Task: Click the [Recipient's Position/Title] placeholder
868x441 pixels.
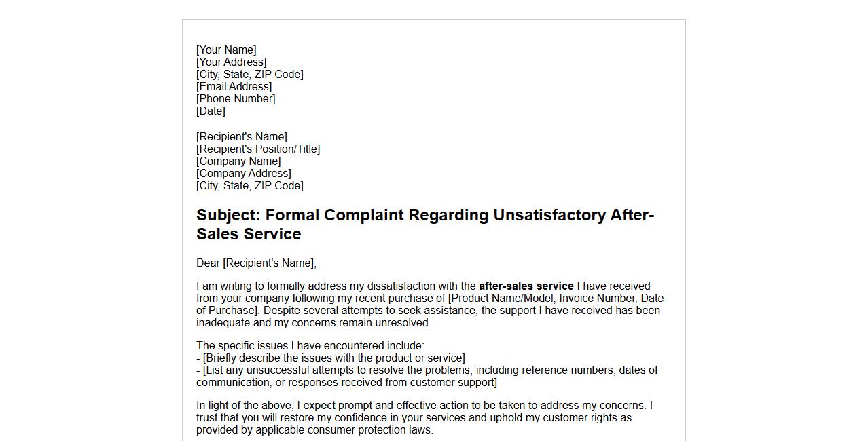Action: point(258,149)
